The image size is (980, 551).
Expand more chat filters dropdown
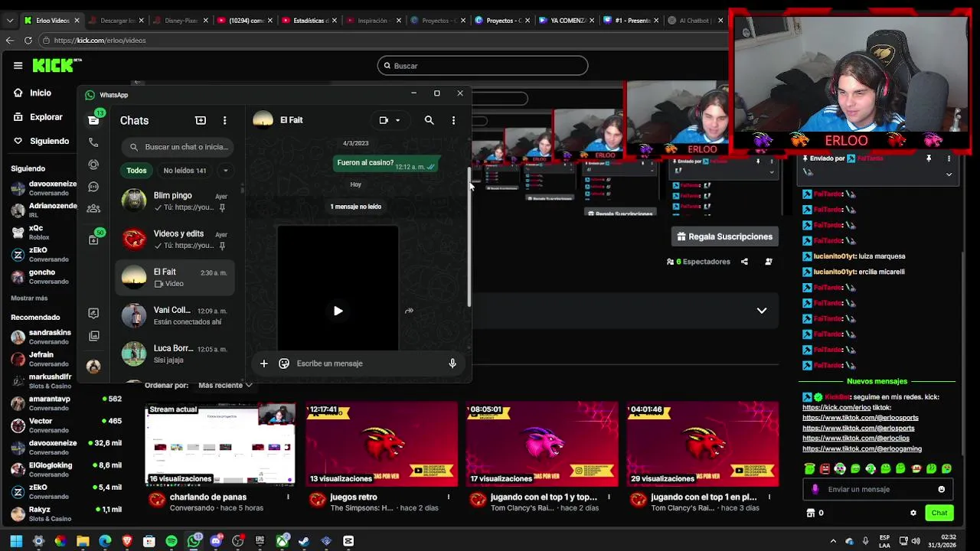tap(225, 171)
